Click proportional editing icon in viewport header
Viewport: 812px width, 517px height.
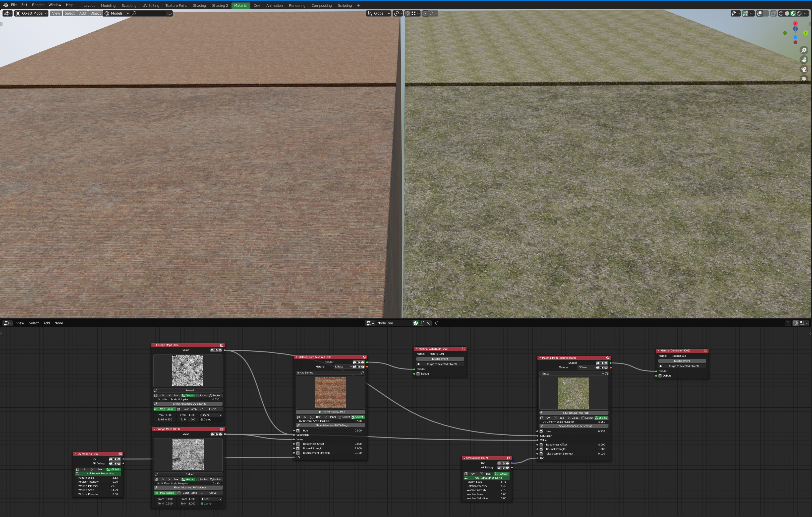pos(425,14)
